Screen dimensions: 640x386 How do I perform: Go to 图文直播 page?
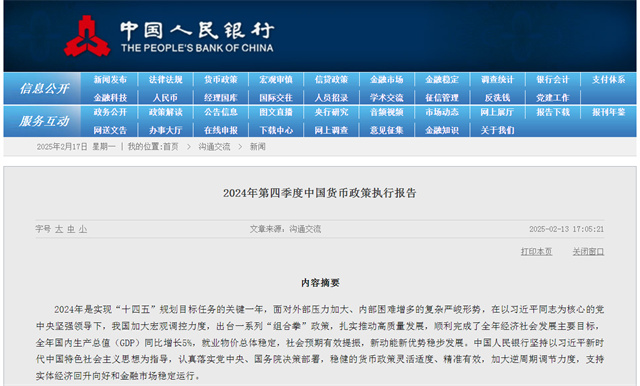[276, 112]
